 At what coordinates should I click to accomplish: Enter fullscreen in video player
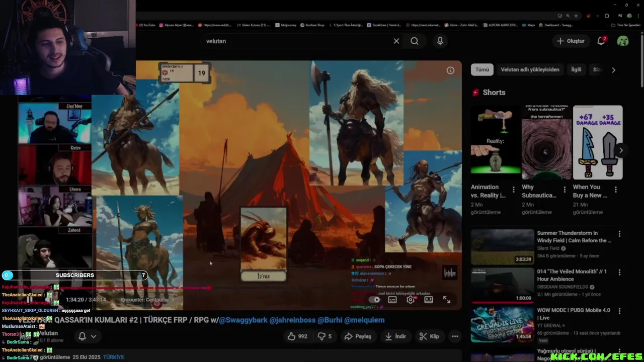click(447, 300)
